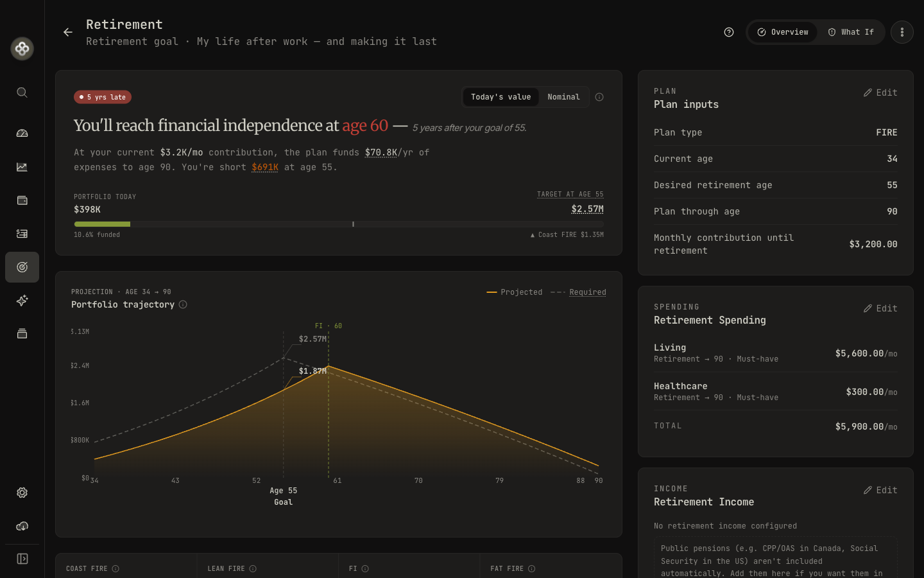Collapse the sidebar panel icon
Viewport: 924px width, 578px height.
click(x=22, y=559)
